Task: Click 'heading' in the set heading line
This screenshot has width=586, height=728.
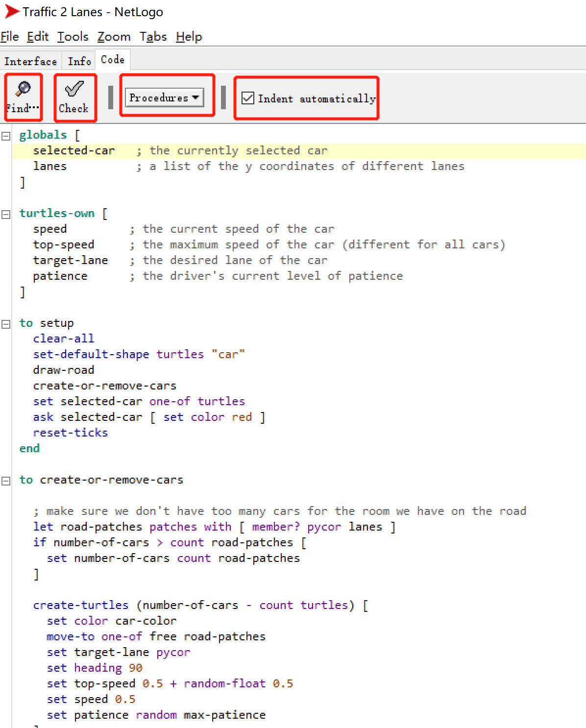Action: (x=98, y=668)
